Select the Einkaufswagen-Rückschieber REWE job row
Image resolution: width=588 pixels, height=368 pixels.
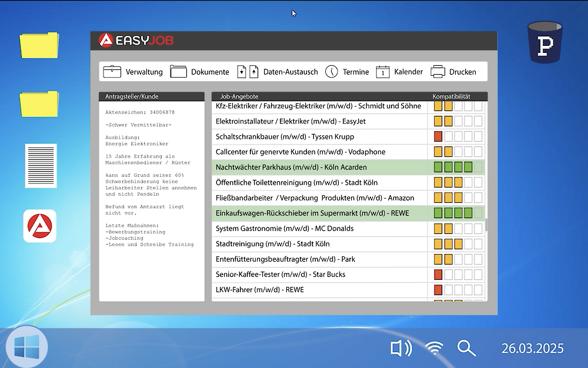312,213
